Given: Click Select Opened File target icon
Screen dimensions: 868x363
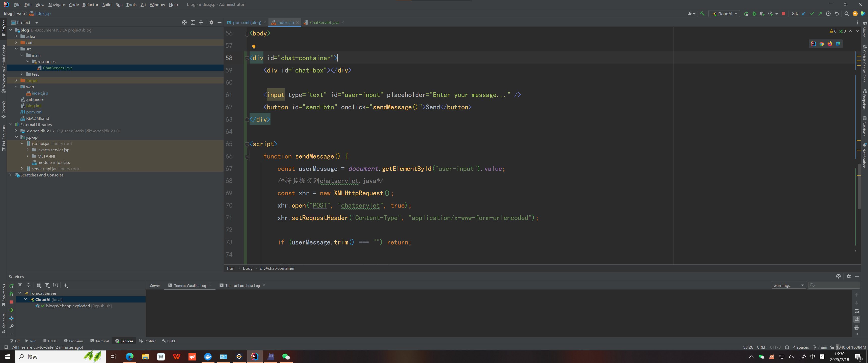Looking at the screenshot, I should [x=184, y=22].
